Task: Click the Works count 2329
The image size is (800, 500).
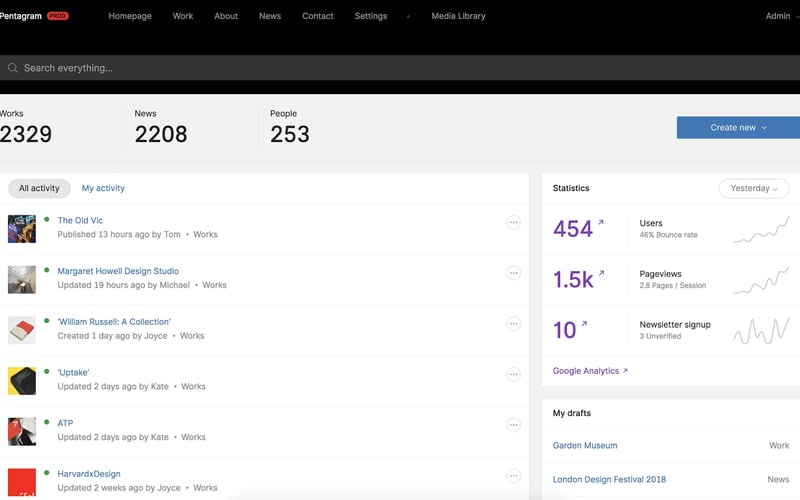Action: pyautogui.click(x=26, y=134)
